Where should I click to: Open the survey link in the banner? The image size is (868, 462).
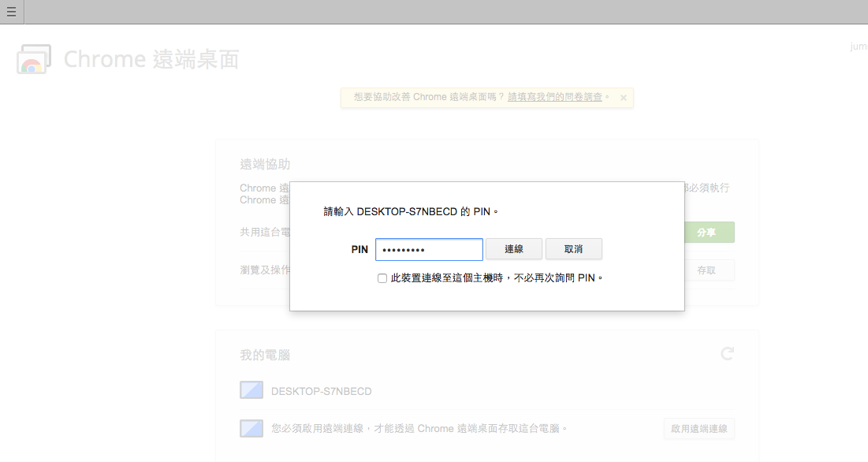(x=555, y=97)
